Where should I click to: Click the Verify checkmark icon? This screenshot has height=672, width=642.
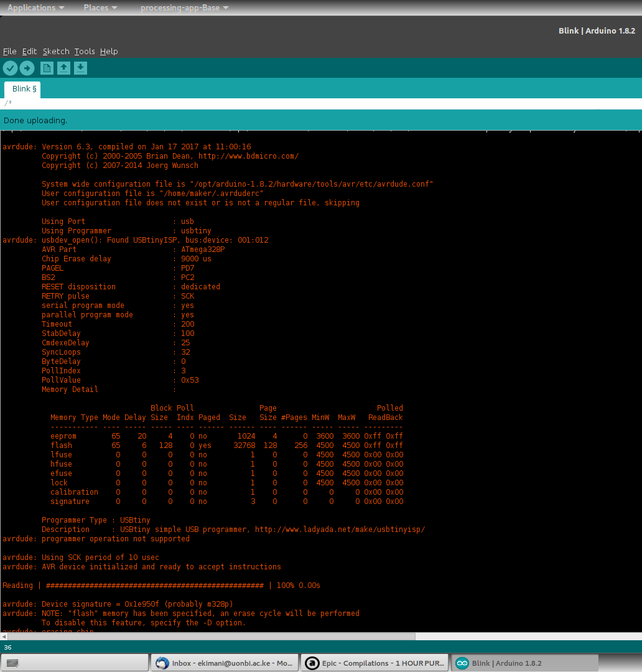pyautogui.click(x=11, y=68)
